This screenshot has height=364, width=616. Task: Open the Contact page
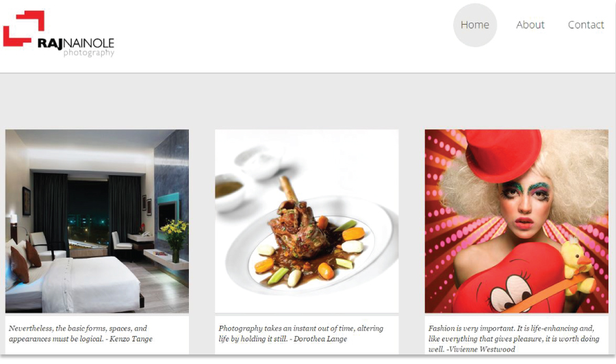pyautogui.click(x=586, y=25)
